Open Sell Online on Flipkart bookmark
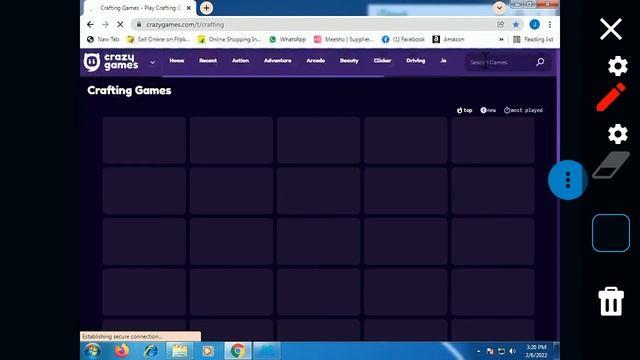The width and height of the screenshot is (640, 360). coord(159,39)
